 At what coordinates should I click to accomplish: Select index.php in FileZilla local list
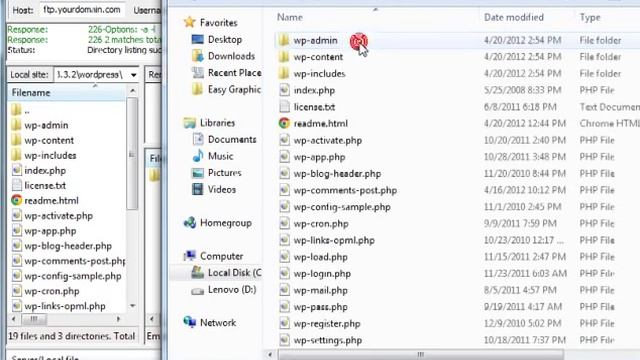[x=45, y=171]
